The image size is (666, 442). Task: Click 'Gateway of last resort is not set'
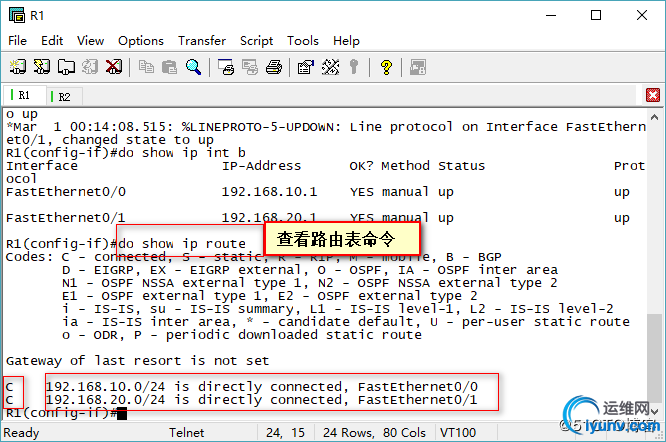137,360
